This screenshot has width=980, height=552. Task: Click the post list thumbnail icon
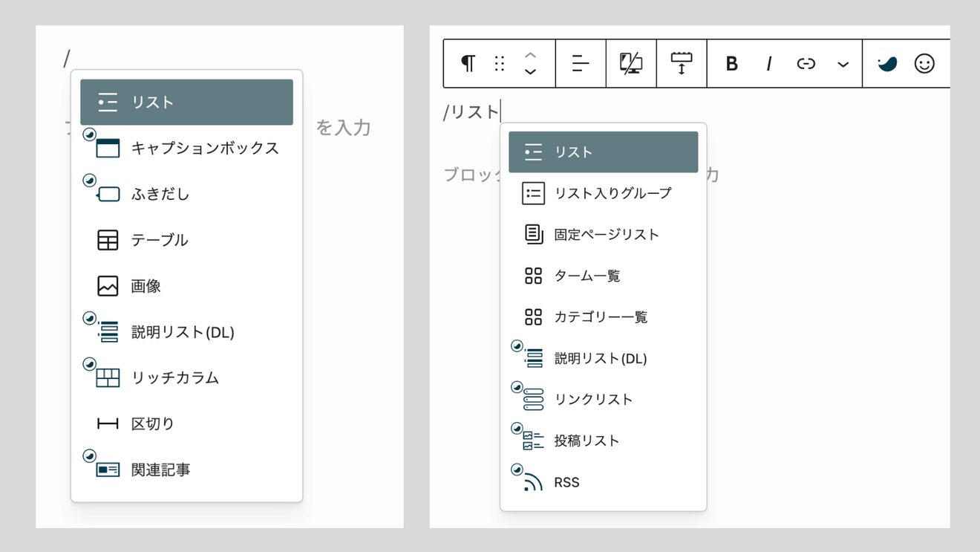pos(533,441)
